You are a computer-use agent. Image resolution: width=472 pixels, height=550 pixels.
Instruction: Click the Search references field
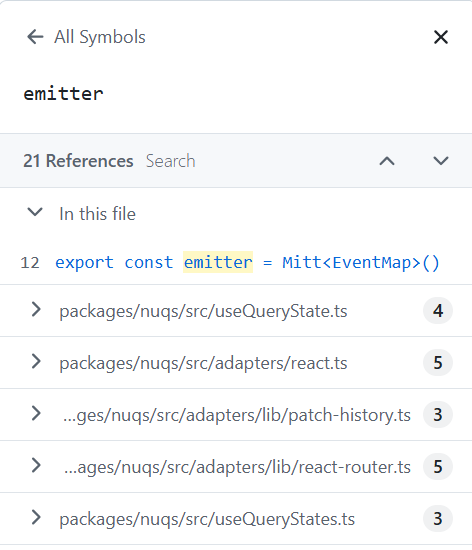(170, 161)
